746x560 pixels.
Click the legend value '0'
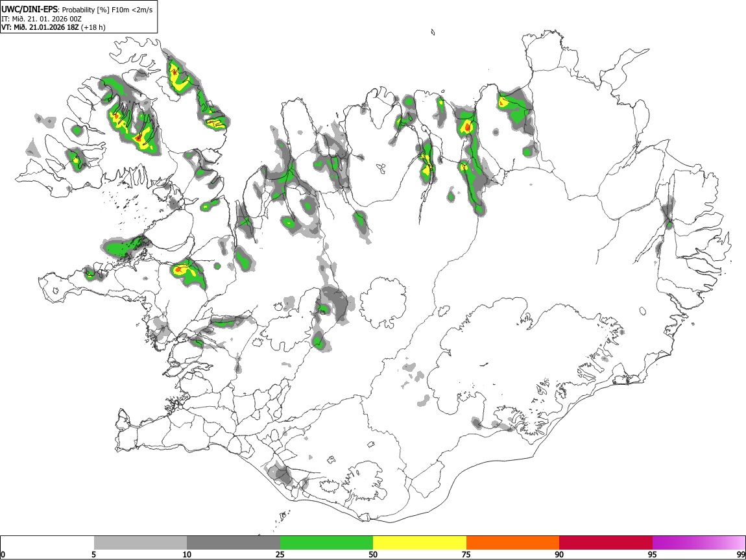click(x=3, y=554)
